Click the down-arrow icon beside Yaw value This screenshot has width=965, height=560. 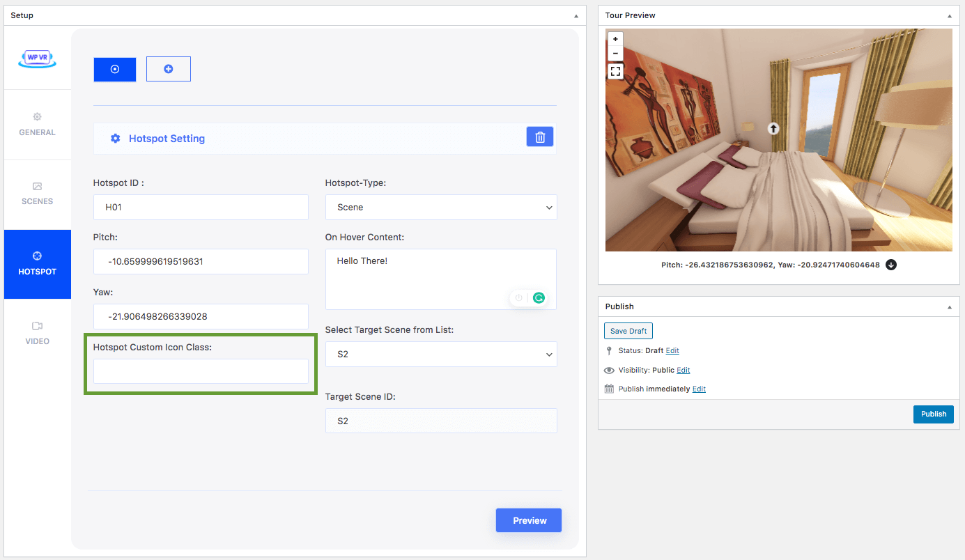890,265
